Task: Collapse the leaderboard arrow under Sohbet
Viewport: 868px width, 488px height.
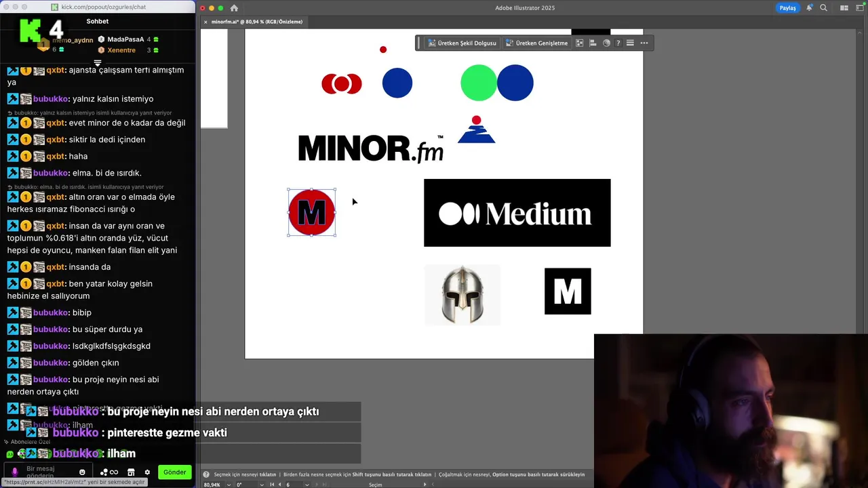Action: click(98, 63)
